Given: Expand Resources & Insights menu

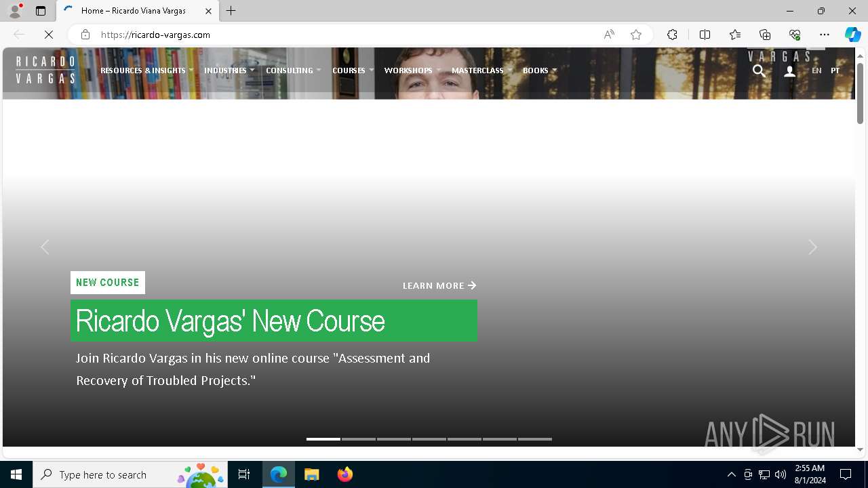Looking at the screenshot, I should click(x=146, y=70).
